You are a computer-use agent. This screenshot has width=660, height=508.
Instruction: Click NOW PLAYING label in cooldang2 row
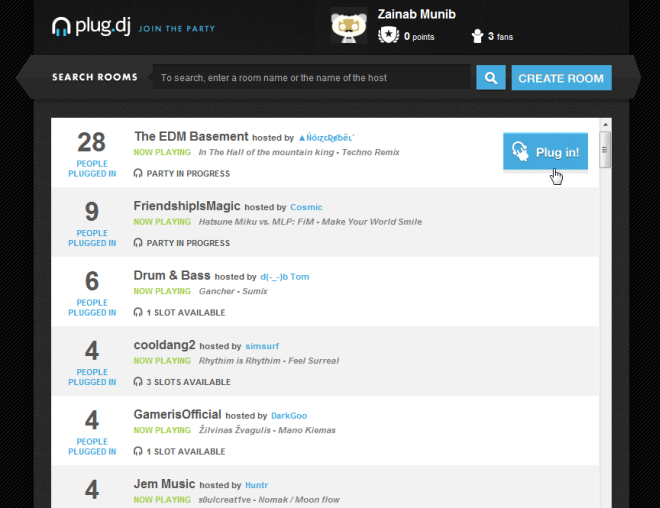pyautogui.click(x=162, y=361)
